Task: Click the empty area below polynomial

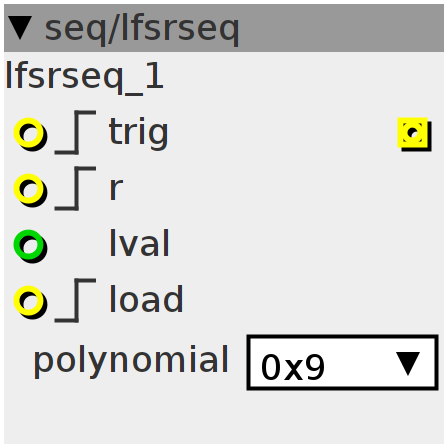Action: click(x=224, y=417)
